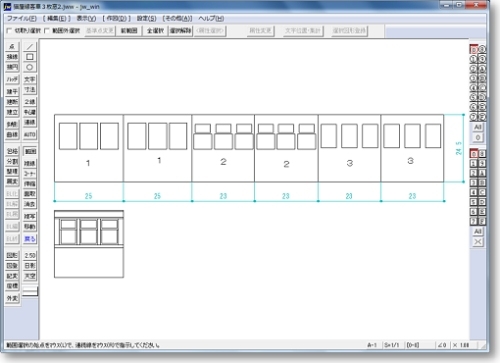Click the 2.5D button in the left toolbar
Viewport: 500px width, 363px height.
pyautogui.click(x=30, y=255)
